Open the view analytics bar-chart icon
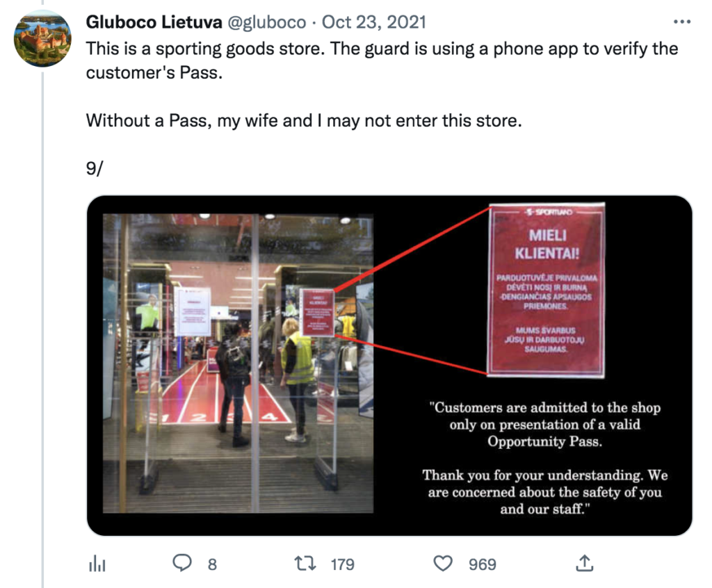712x588 pixels. [x=97, y=564]
